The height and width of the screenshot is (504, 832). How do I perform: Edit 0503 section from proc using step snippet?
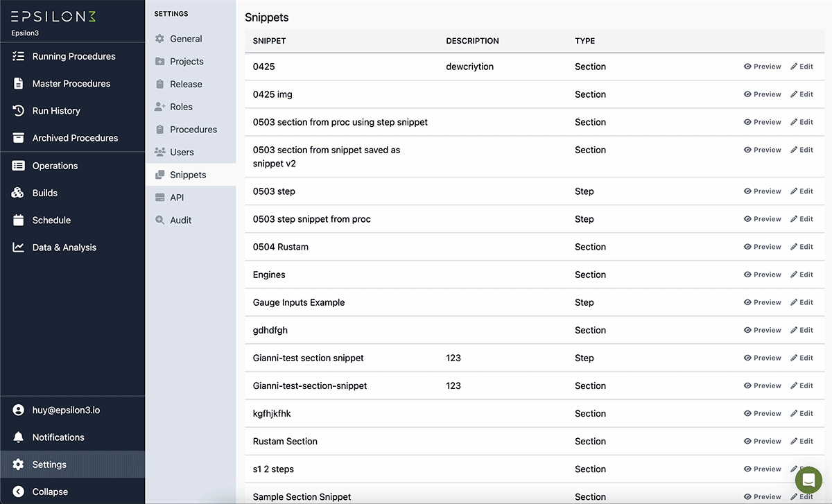801,122
